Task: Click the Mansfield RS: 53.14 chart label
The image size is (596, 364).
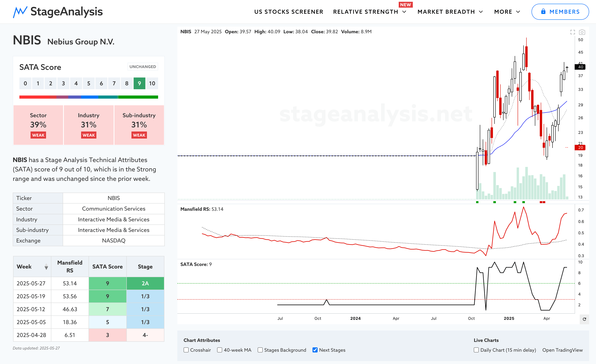Action: [202, 209]
